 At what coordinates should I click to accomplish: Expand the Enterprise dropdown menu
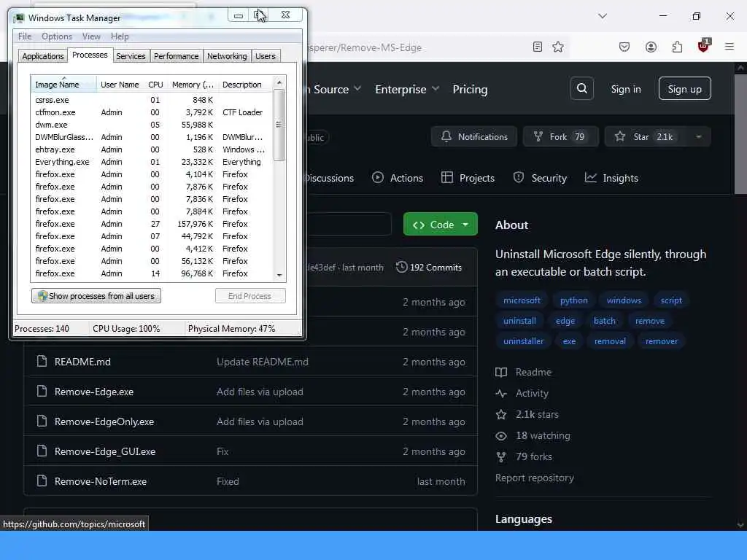(x=407, y=89)
